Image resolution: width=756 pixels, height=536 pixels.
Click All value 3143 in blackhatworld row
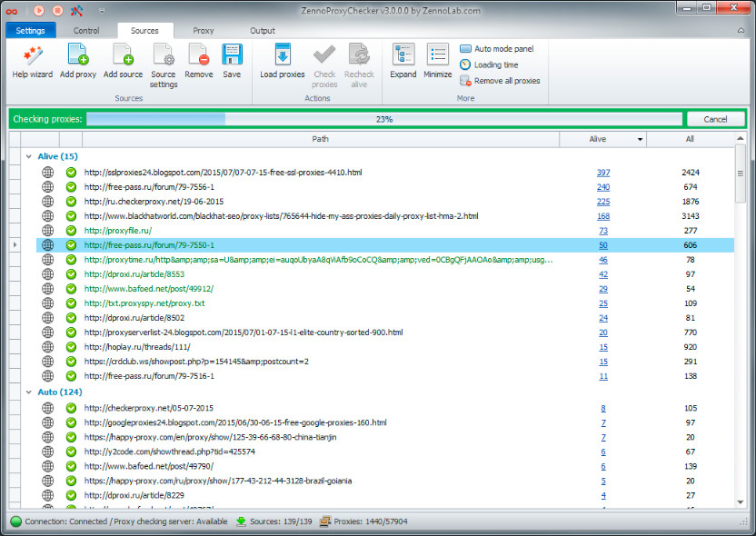(x=690, y=216)
